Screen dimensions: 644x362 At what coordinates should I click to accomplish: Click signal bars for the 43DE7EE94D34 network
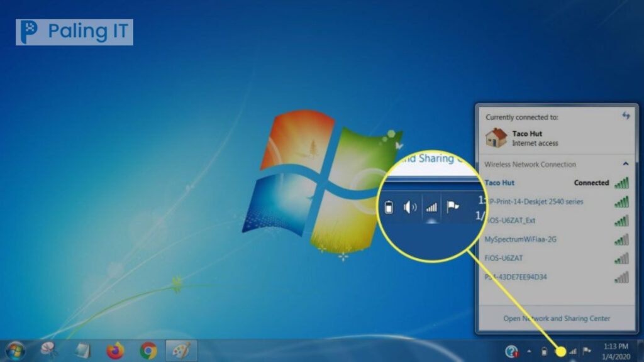[622, 277]
